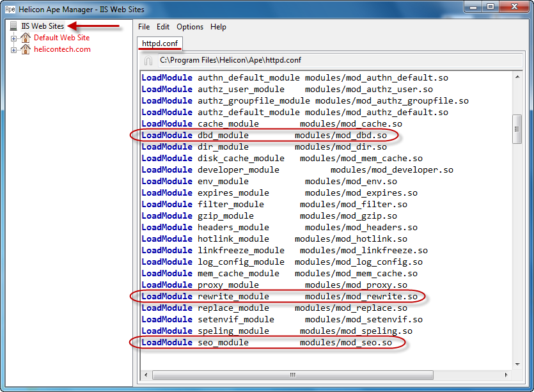Select the IIS Web Sites root node
The width and height of the screenshot is (534, 392).
[42, 26]
